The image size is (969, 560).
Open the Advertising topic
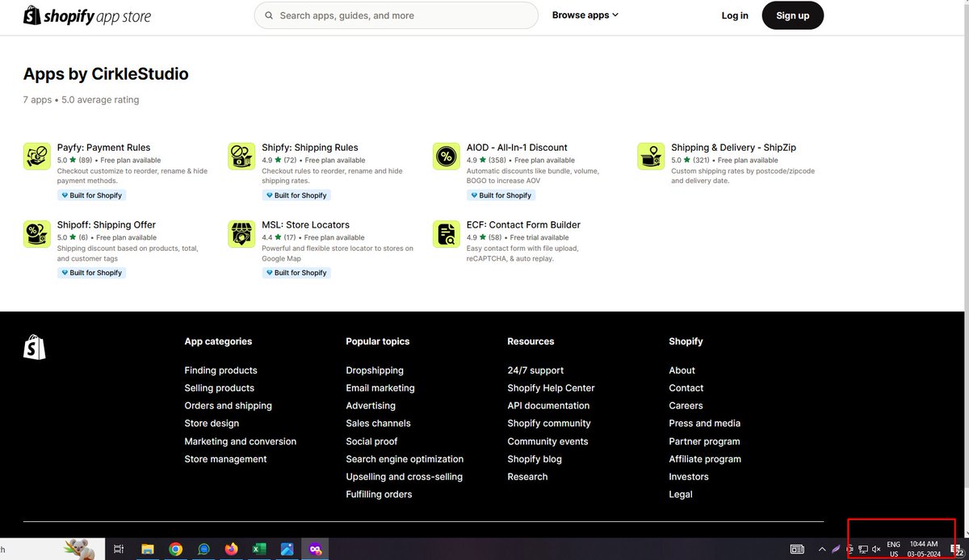(371, 406)
